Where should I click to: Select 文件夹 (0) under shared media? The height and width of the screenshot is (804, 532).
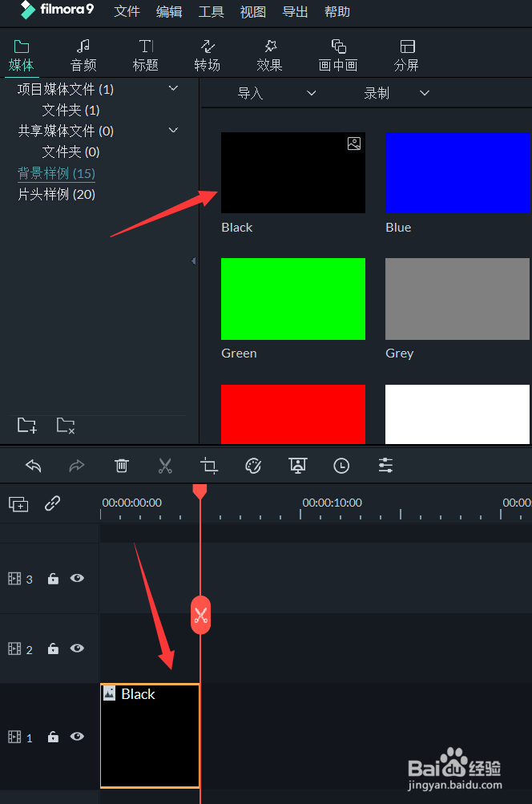71,152
